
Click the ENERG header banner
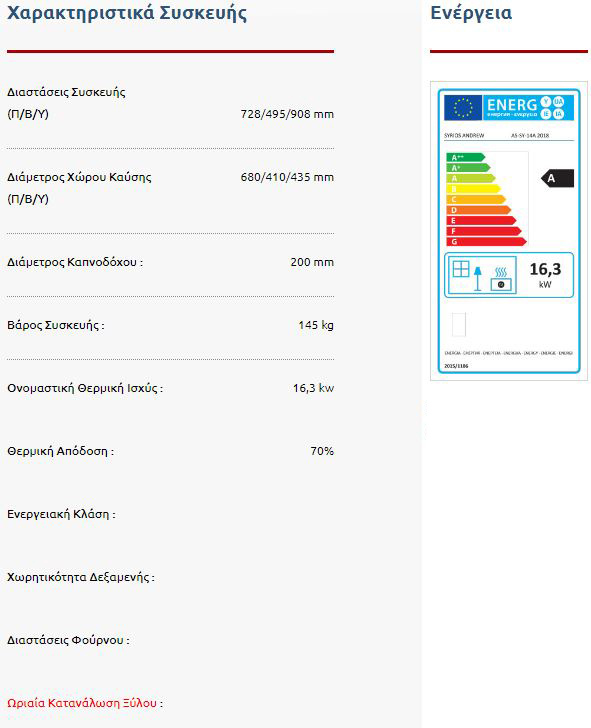coord(528,108)
